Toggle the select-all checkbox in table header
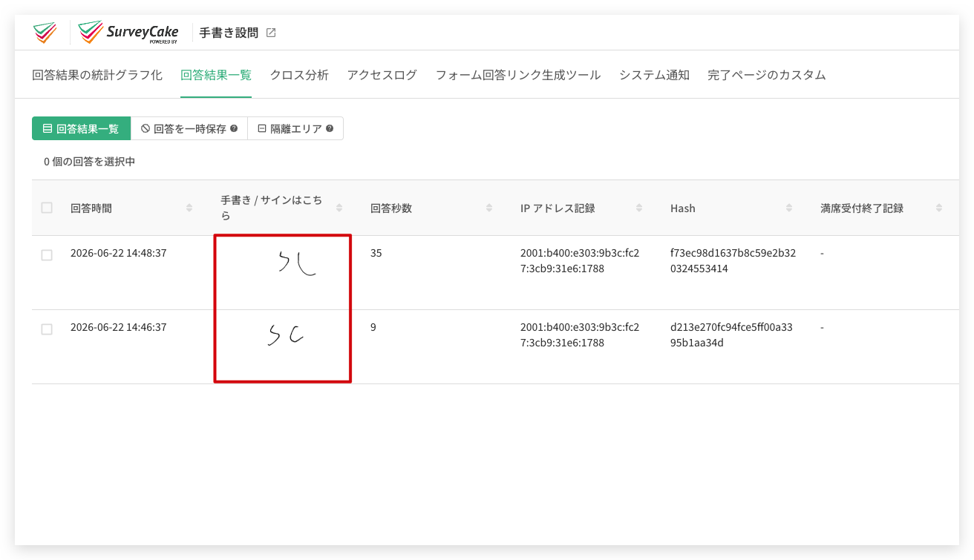 (x=47, y=208)
